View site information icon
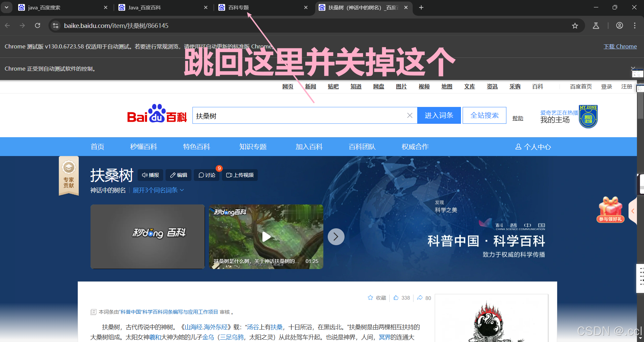This screenshot has height=342, width=644. tap(56, 26)
